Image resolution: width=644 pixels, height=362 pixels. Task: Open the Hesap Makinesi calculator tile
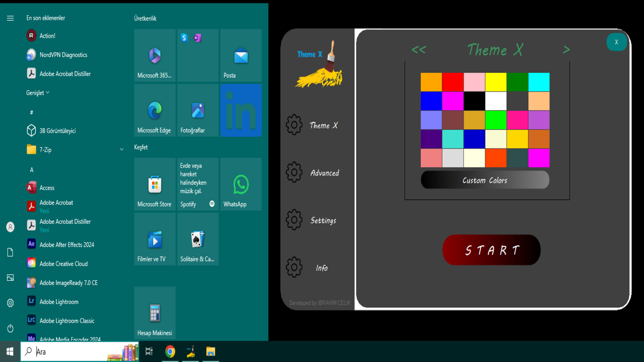tap(155, 313)
